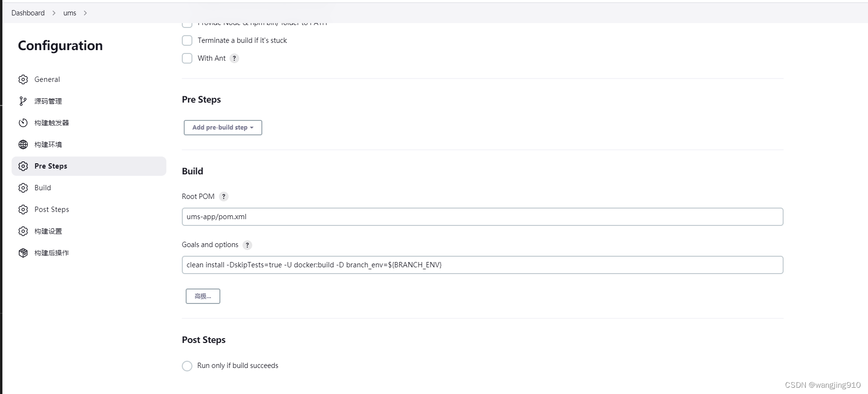
Task: Go to 构建设置 section
Action: click(89, 231)
